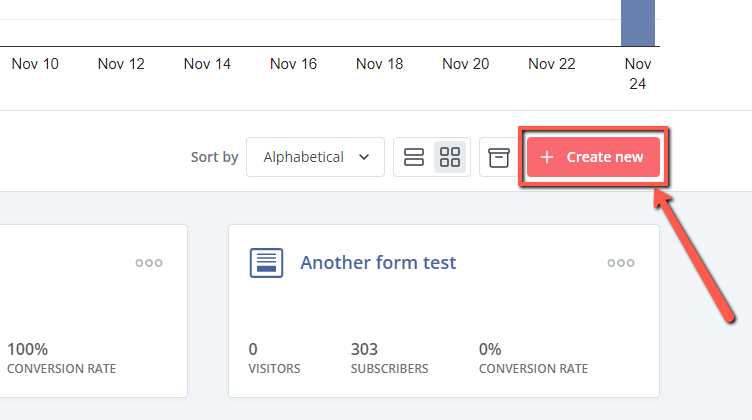Expand the sort chevron arrow

coord(364,157)
